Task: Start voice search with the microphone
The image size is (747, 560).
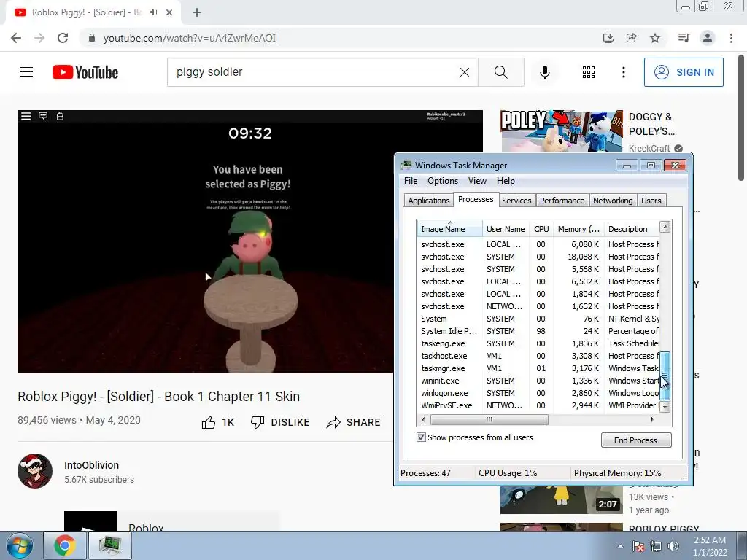Action: point(544,72)
